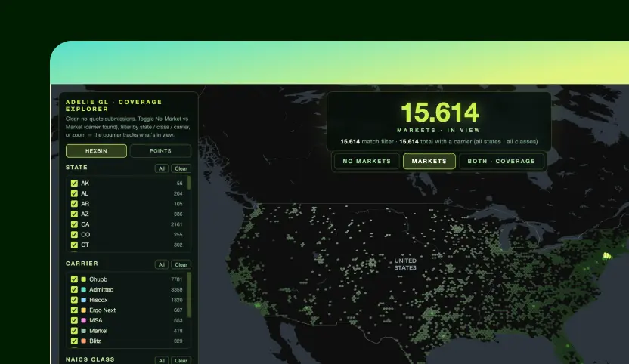Toggle the Admitted carrier checkbox
629x364 pixels.
(x=74, y=289)
